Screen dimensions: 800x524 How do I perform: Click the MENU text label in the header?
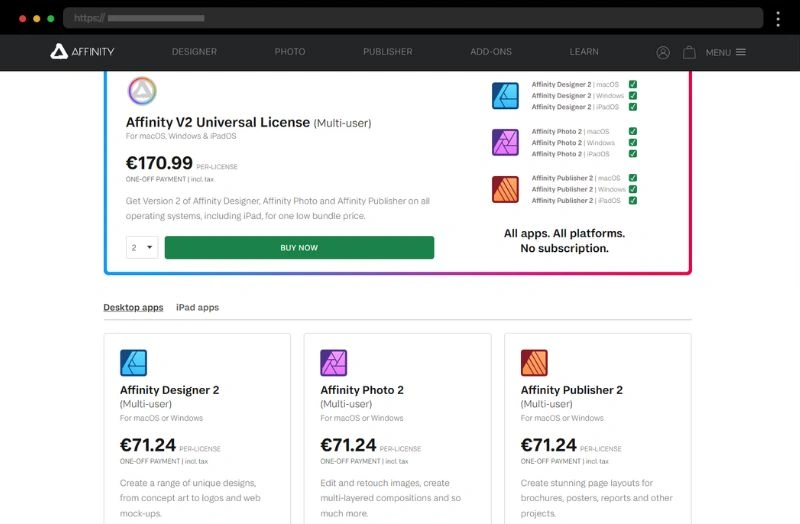[x=718, y=52]
